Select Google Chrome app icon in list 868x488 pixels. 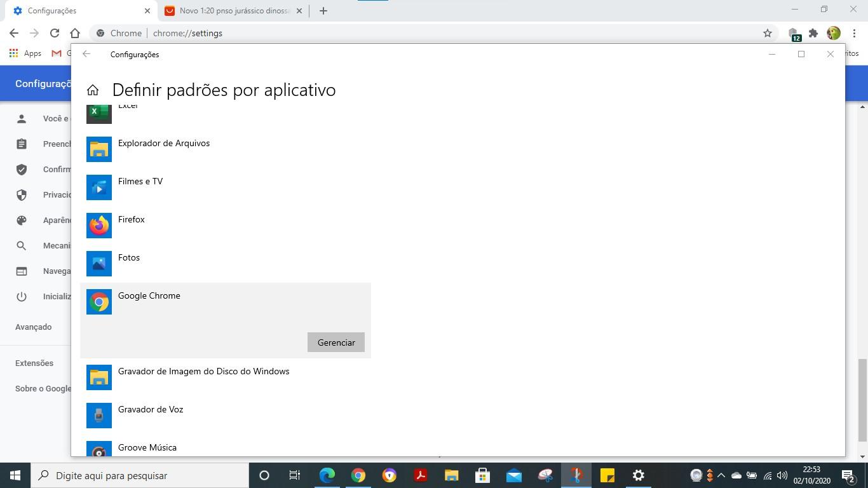tap(99, 302)
